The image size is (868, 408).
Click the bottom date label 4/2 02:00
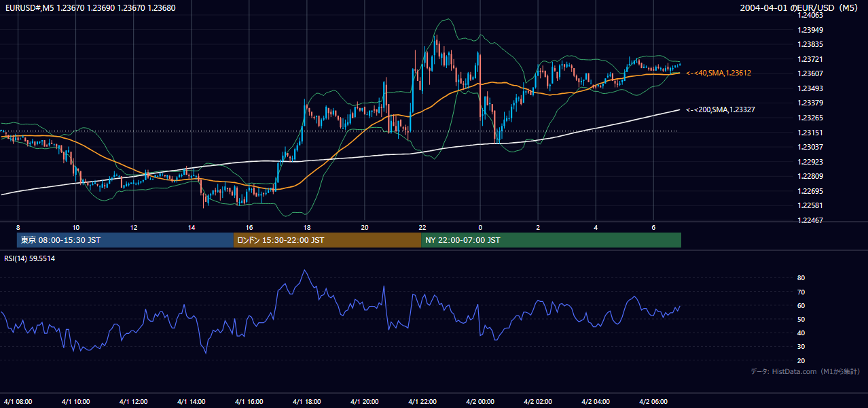(x=538, y=401)
